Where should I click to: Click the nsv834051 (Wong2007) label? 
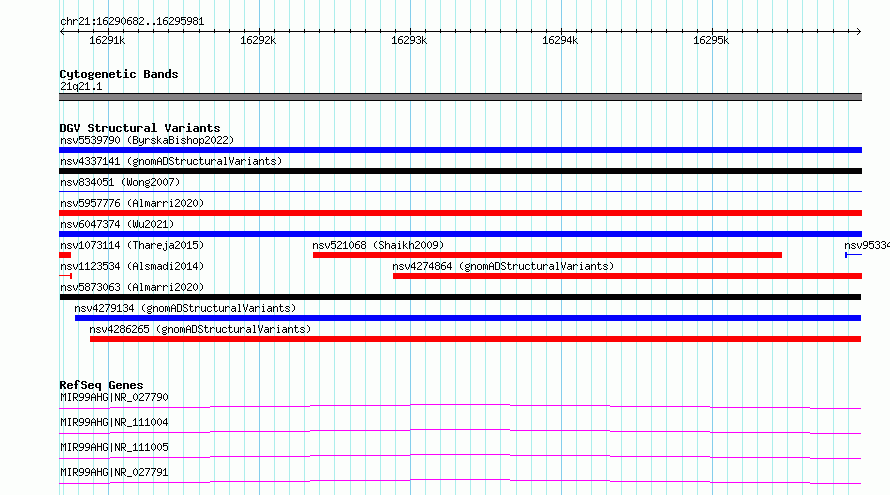pos(120,182)
